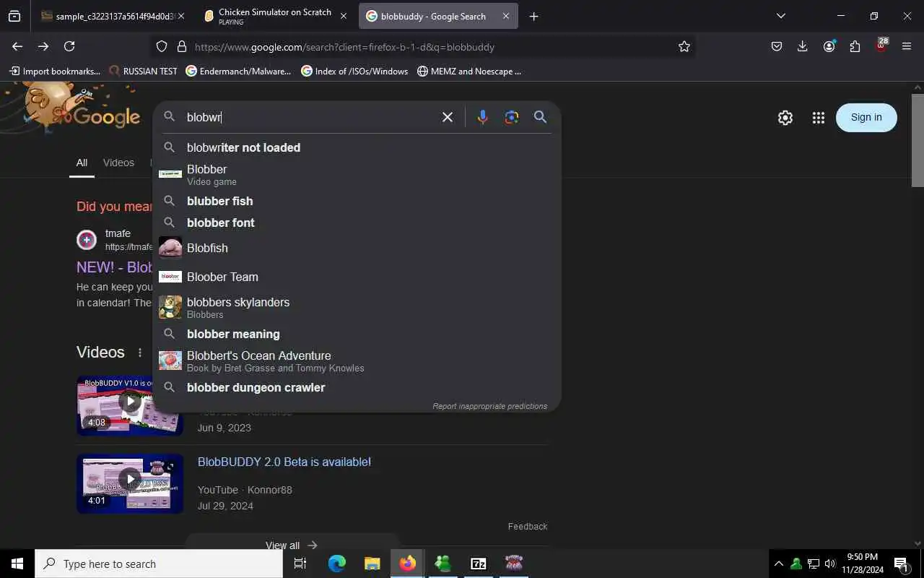This screenshot has width=924, height=578.
Task: Open the Index of /ISOs/Windows bookmark
Action: (x=354, y=71)
